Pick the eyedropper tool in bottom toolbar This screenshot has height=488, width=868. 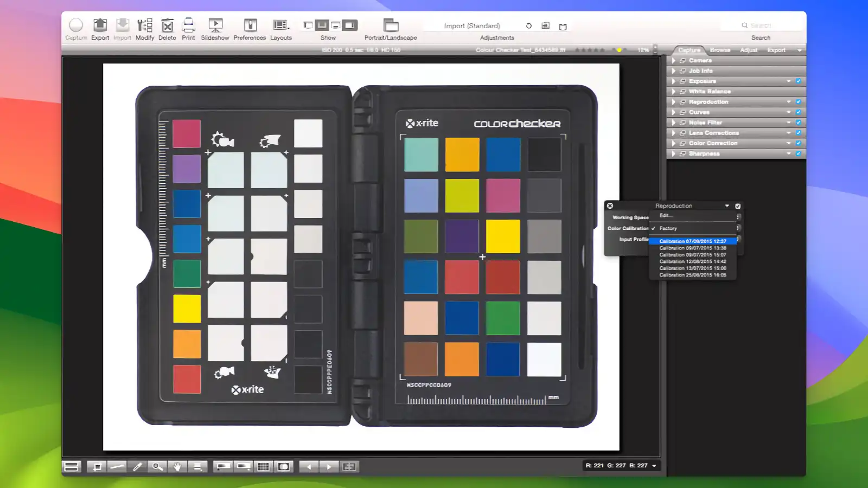coord(137,466)
